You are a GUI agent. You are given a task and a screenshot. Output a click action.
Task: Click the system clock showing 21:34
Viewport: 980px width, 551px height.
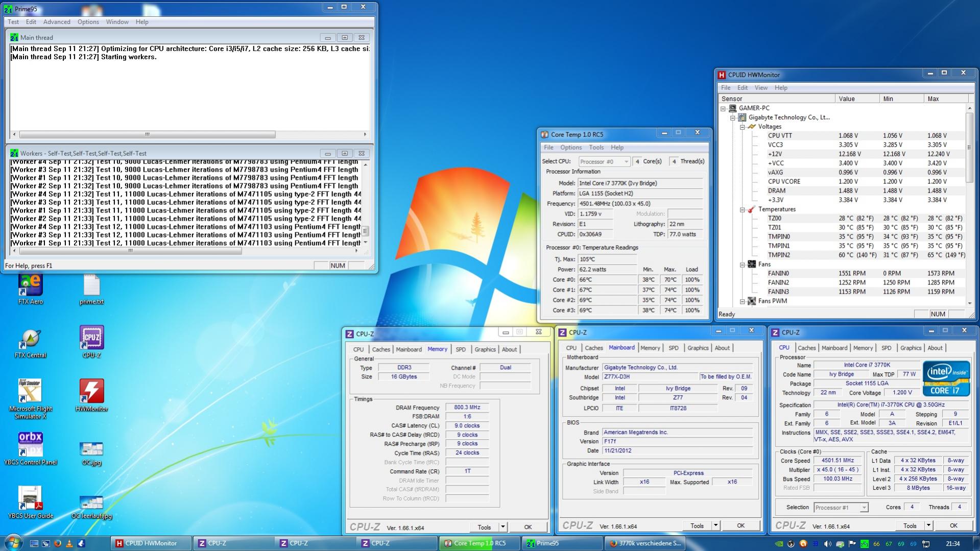(x=953, y=544)
